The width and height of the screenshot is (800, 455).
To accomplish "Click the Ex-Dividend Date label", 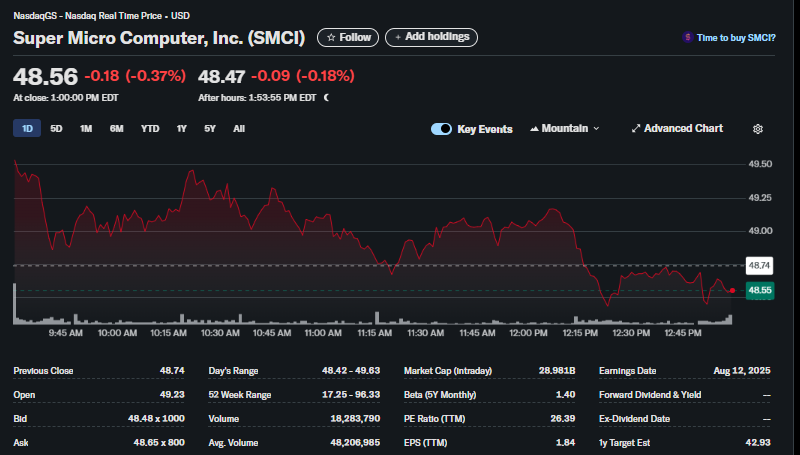I will coord(634,419).
